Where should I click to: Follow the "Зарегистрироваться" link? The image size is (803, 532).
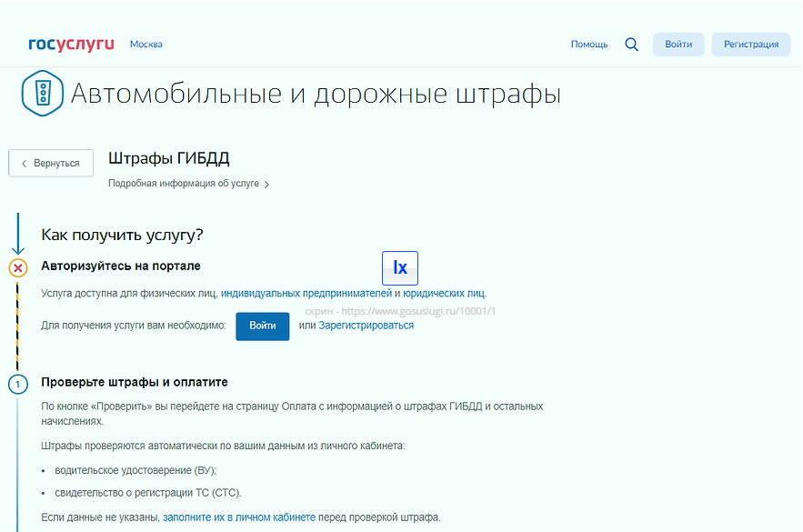tap(366, 326)
